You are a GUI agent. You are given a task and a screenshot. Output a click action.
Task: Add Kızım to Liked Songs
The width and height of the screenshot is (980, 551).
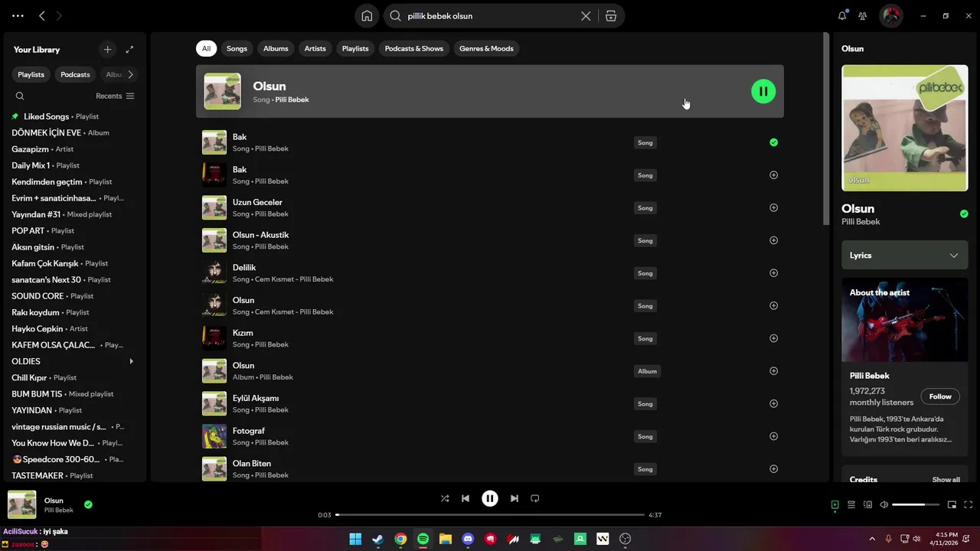(x=773, y=338)
